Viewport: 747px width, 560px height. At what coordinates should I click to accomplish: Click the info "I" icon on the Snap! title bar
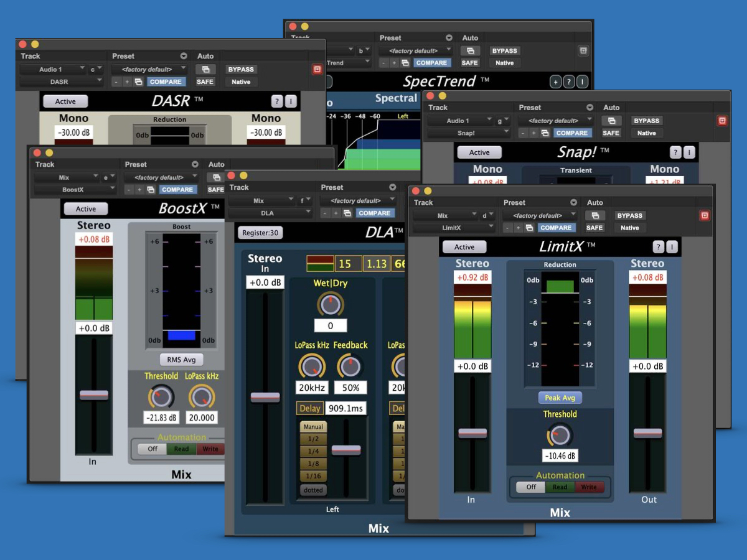(688, 152)
